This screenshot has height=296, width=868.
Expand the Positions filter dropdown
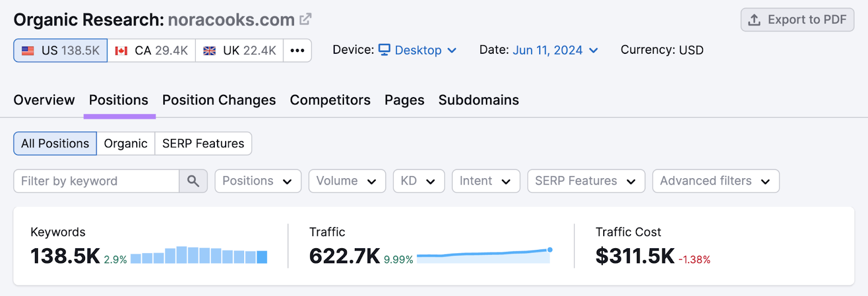pos(257,181)
